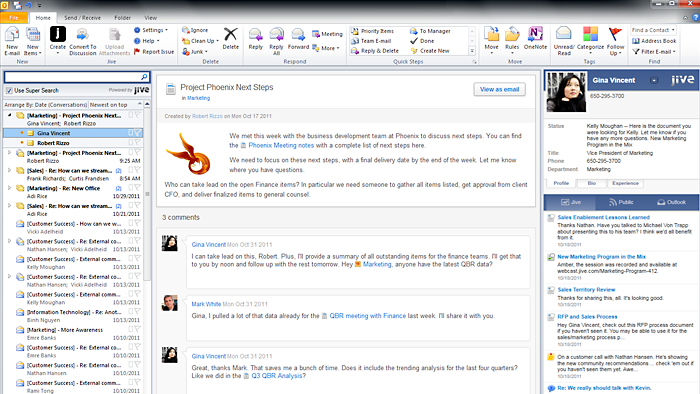
Task: Click View as email button
Action: [499, 89]
